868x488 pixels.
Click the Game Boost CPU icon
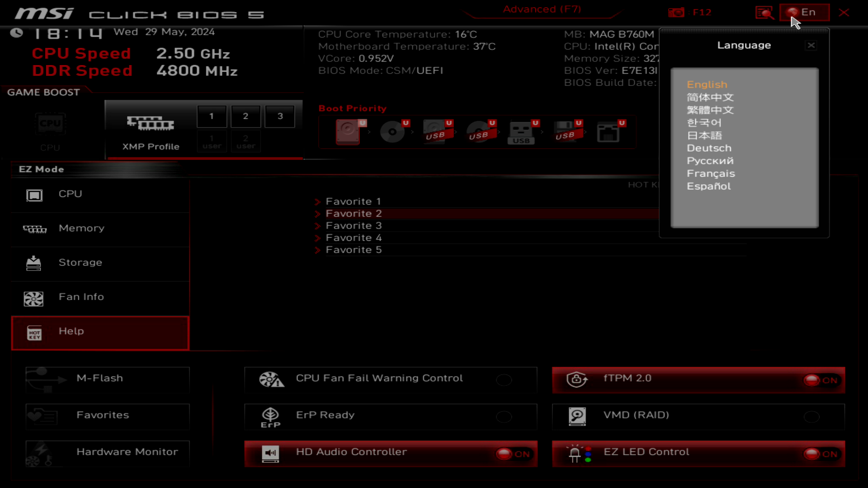tap(50, 124)
